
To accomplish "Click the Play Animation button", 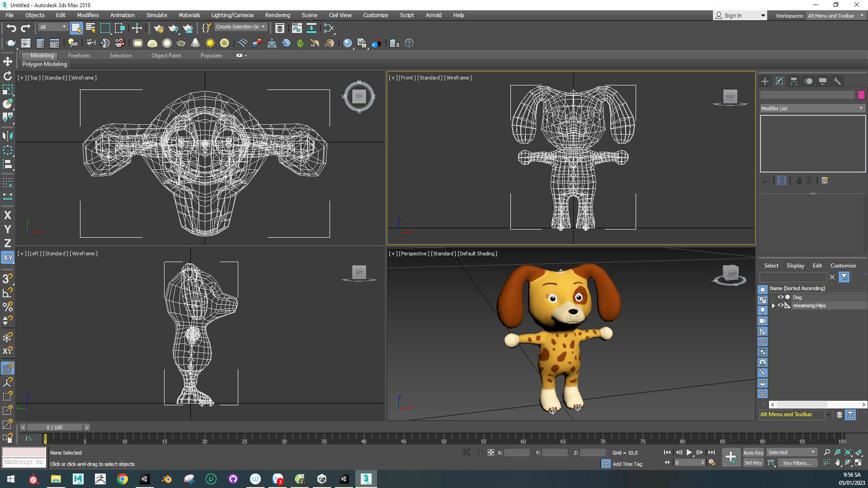I will coord(689,452).
